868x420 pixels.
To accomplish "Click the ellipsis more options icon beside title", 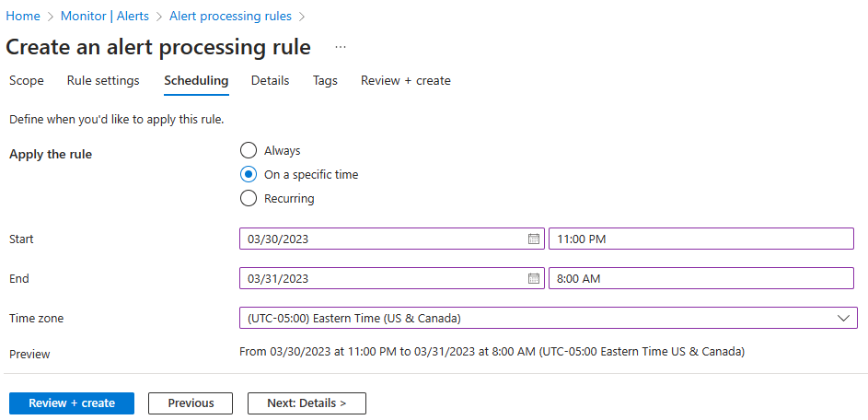I will click(341, 47).
